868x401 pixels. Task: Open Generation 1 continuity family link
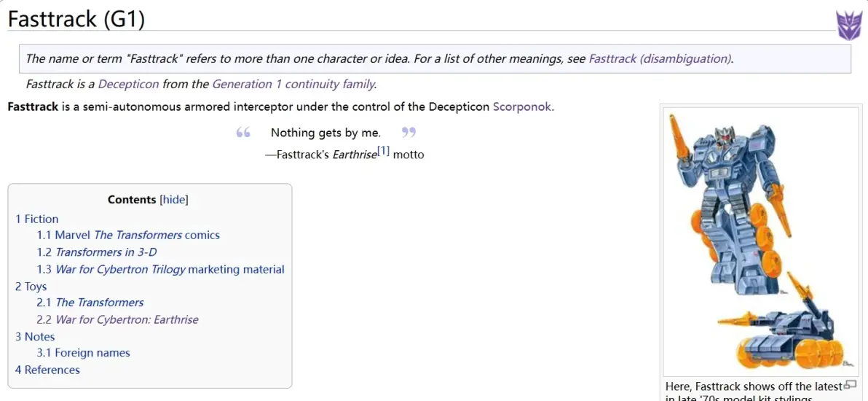pos(293,85)
